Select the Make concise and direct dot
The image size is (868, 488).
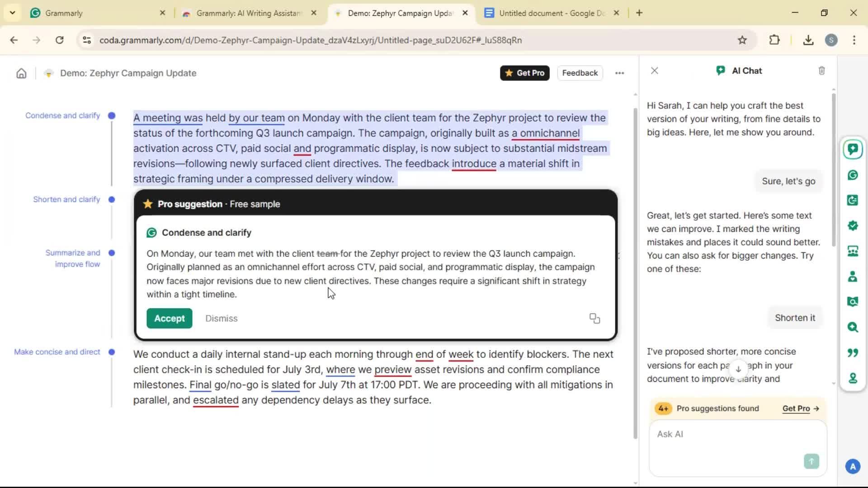(112, 352)
